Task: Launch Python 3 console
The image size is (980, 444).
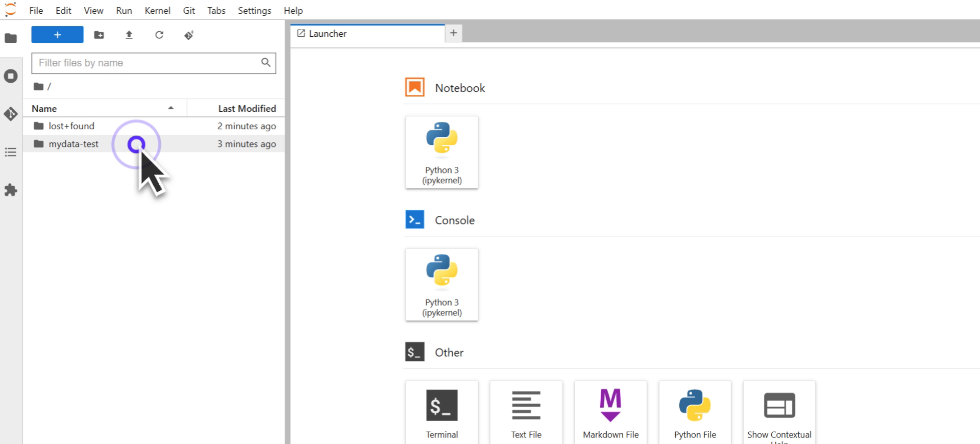Action: 442,285
